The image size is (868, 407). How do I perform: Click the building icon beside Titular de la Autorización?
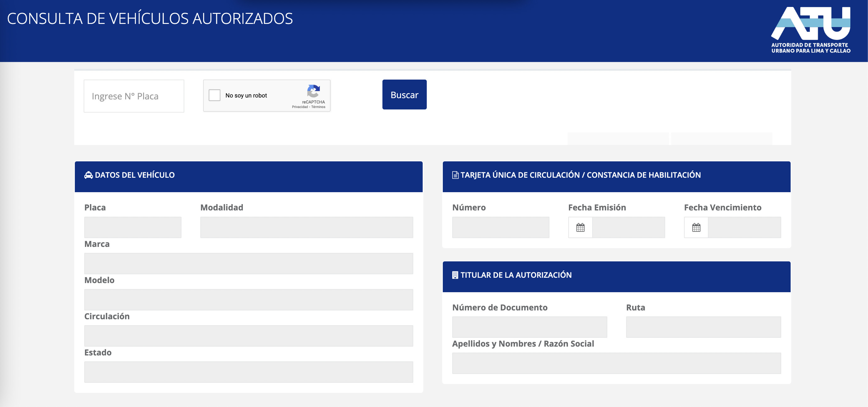tap(455, 275)
